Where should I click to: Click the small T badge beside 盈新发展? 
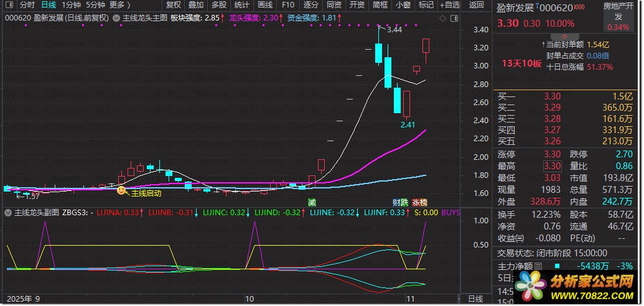pyautogui.click(x=537, y=6)
